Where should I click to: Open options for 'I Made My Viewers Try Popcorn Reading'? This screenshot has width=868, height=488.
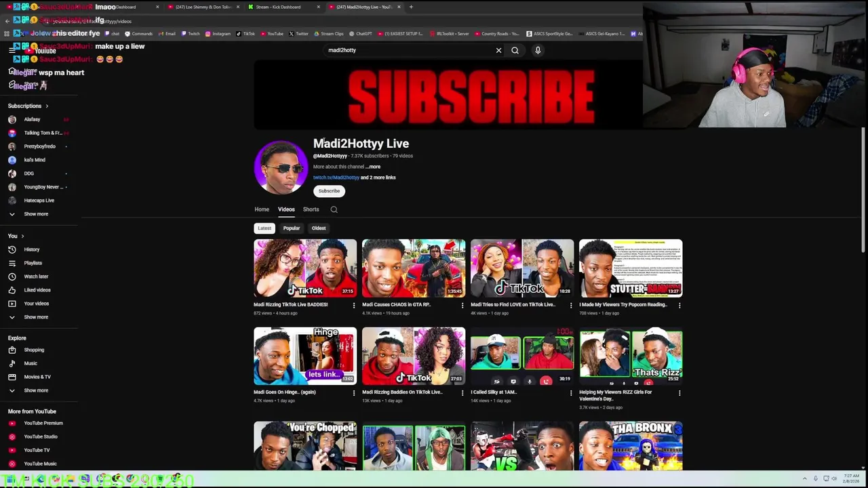point(679,305)
